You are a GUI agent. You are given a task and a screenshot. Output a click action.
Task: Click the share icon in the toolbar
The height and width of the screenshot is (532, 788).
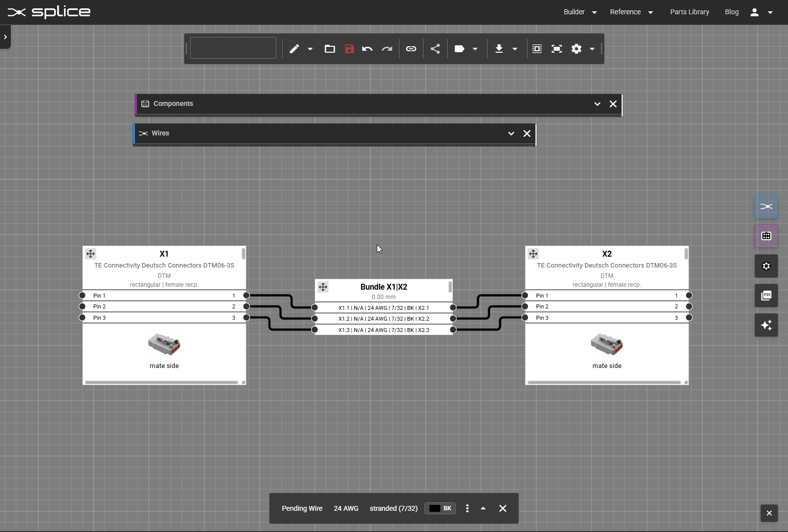pyautogui.click(x=435, y=49)
